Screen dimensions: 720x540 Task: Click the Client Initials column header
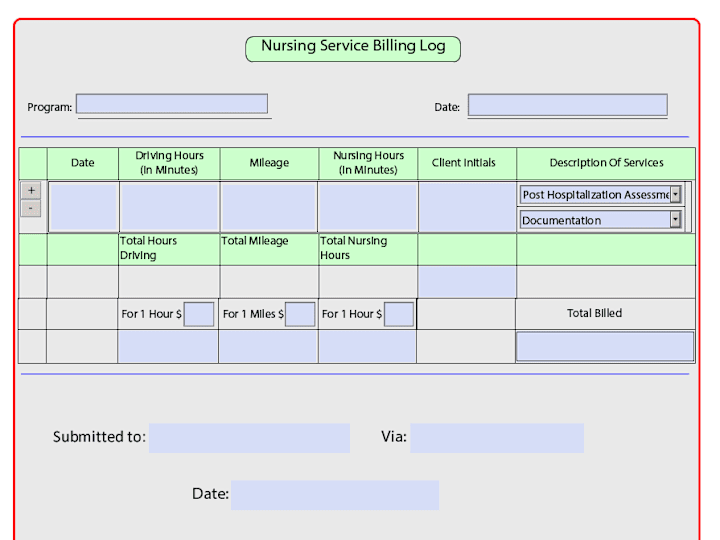pyautogui.click(x=463, y=163)
